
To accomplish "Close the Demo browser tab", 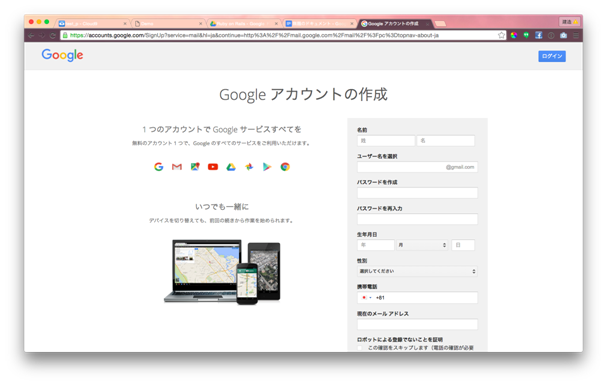I will [x=200, y=24].
